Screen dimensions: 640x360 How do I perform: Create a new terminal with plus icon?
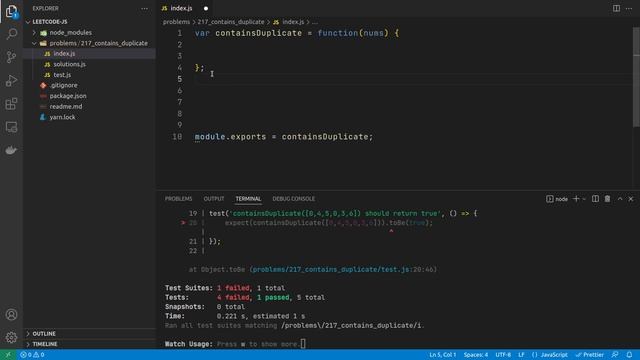coord(576,199)
